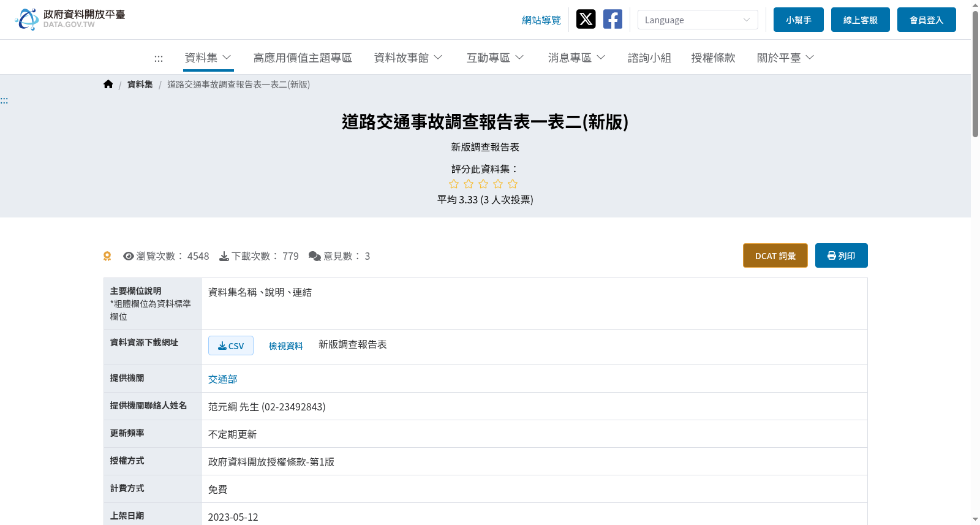Viewport: 980px width, 525px height.
Task: Open 高應用價值主題專區 menu item
Action: [303, 58]
